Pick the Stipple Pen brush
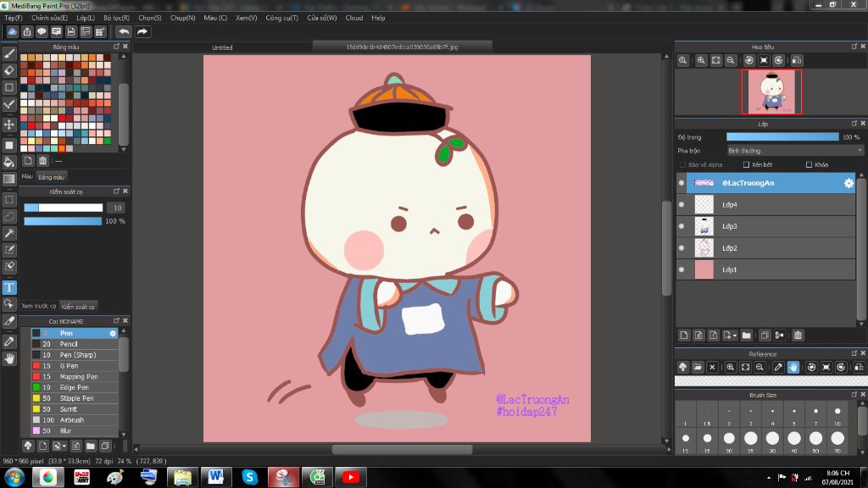 tap(75, 398)
